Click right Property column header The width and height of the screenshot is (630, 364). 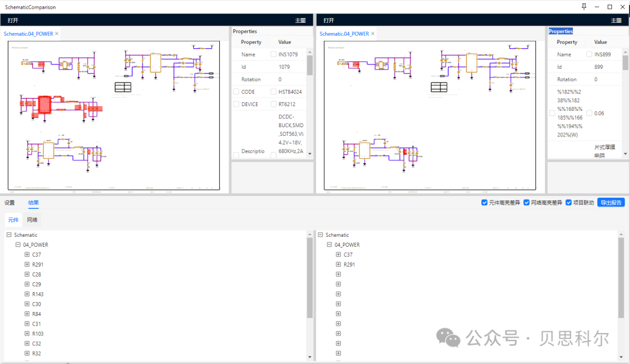[x=567, y=42]
